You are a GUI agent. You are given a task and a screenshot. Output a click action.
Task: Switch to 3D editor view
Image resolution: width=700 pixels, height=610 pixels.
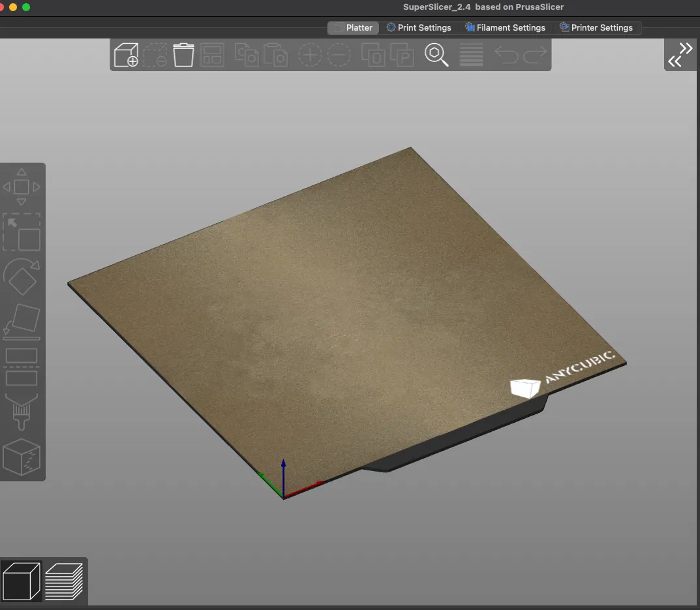point(22,581)
